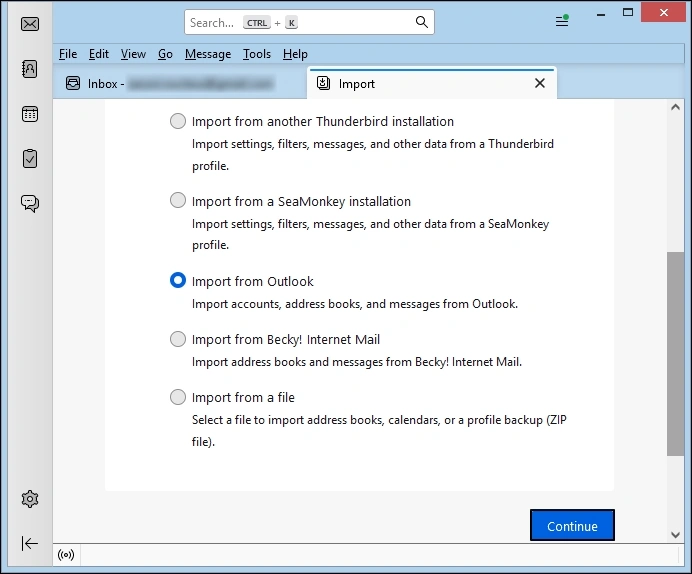Viewport: 692px width, 574px height.
Task: Open the Message menu
Action: 208,54
